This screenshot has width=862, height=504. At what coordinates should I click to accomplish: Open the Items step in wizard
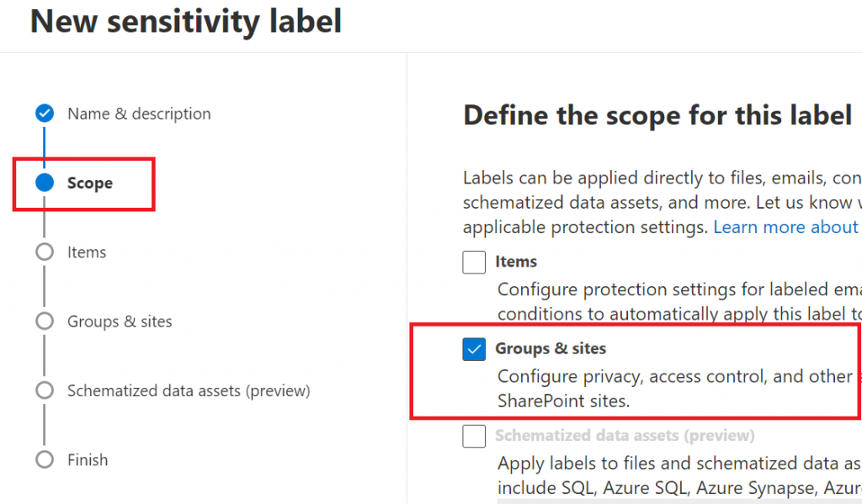(x=87, y=252)
